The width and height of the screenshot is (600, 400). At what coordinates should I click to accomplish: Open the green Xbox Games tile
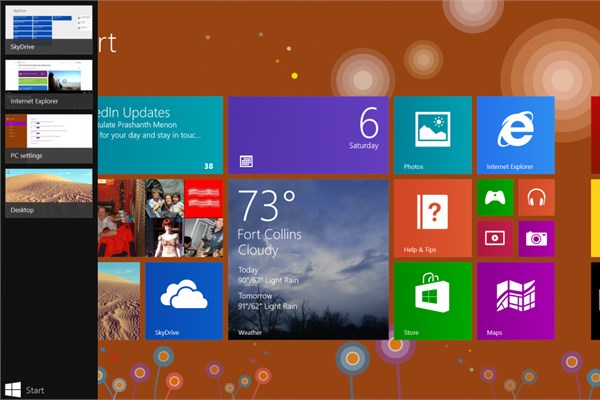pyautogui.click(x=495, y=198)
